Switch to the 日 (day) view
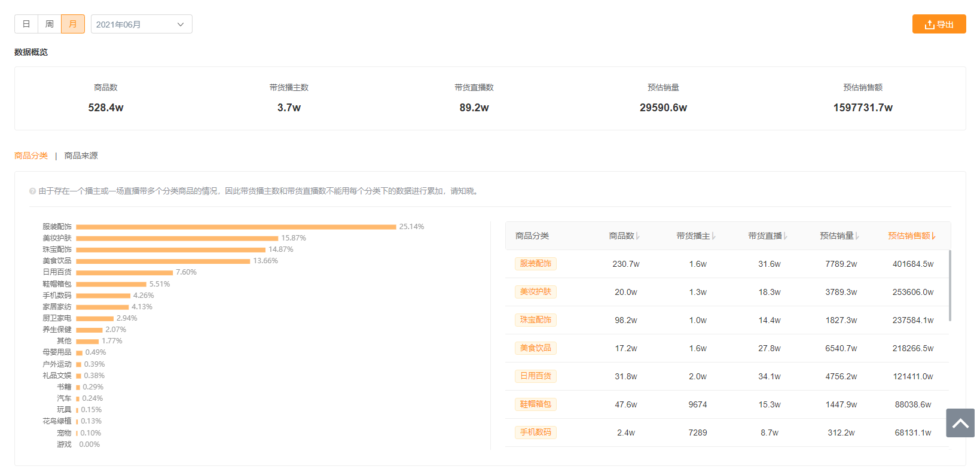The width and height of the screenshot is (980, 472). pyautogui.click(x=26, y=24)
